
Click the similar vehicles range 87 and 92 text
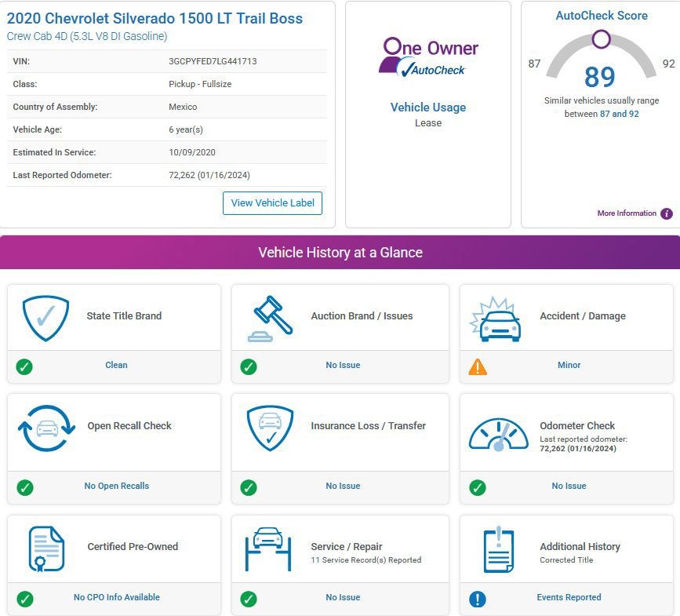[x=620, y=114]
